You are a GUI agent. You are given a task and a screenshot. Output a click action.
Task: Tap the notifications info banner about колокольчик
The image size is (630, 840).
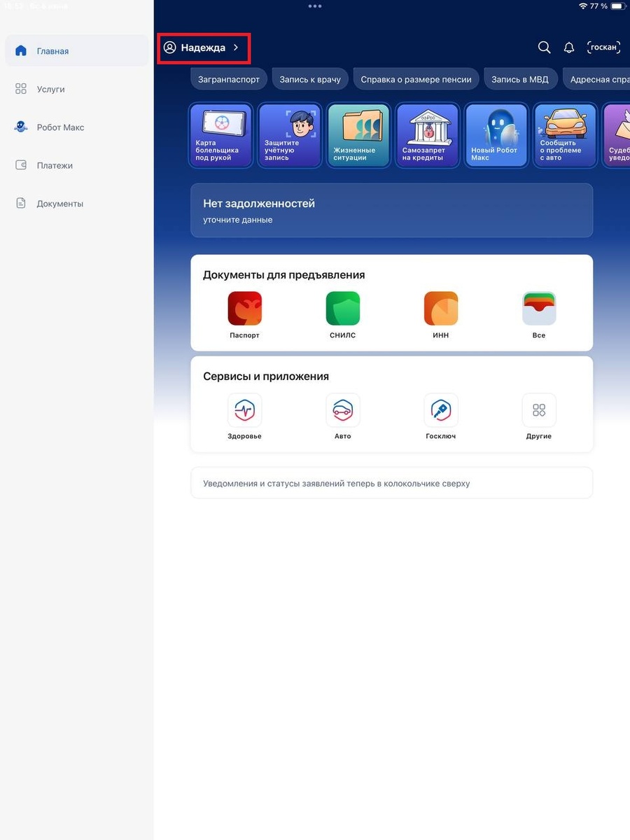392,483
